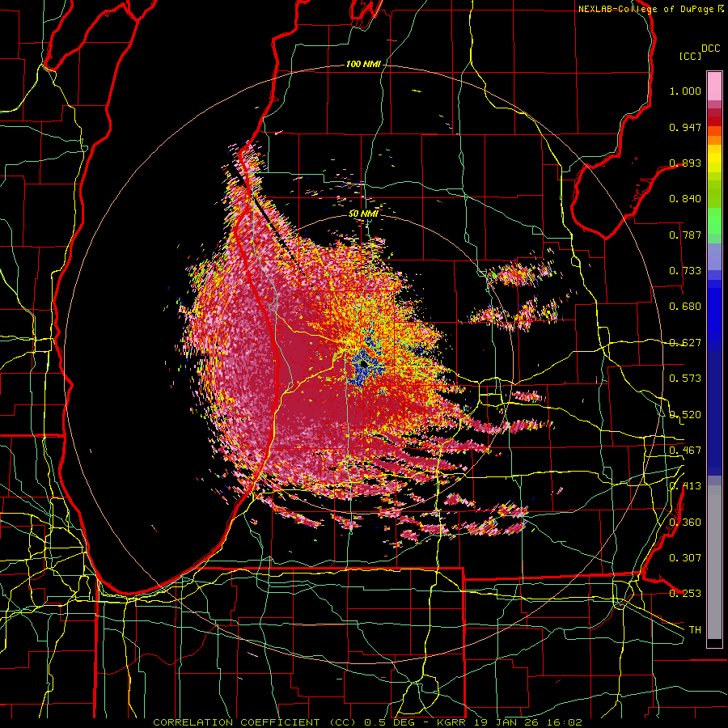The image size is (728, 728).
Task: Select the 0.627 legend value
Action: 685,343
